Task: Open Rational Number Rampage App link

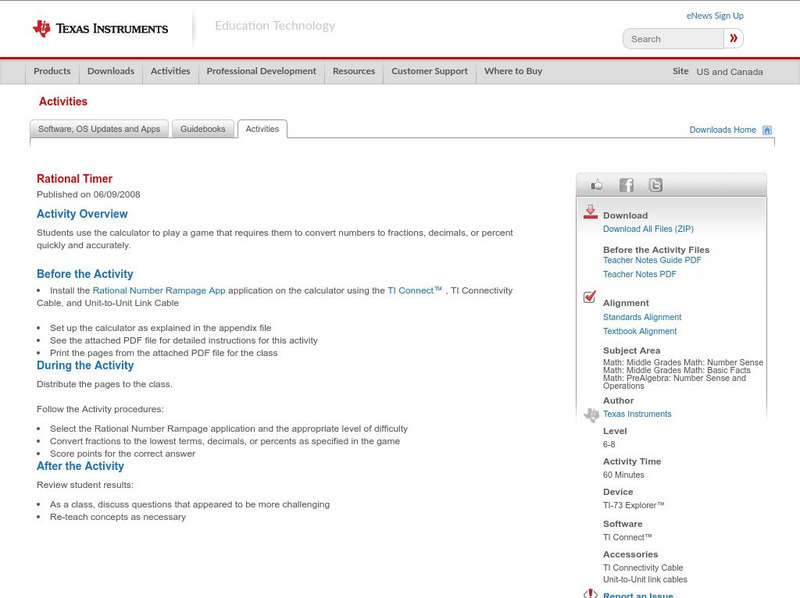Action: tap(159, 290)
